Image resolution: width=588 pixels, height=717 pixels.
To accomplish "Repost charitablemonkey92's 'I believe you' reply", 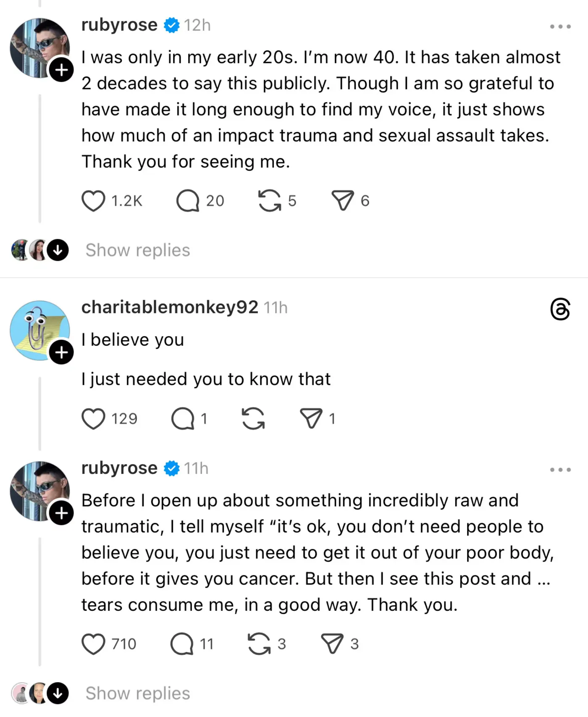I will (253, 419).
